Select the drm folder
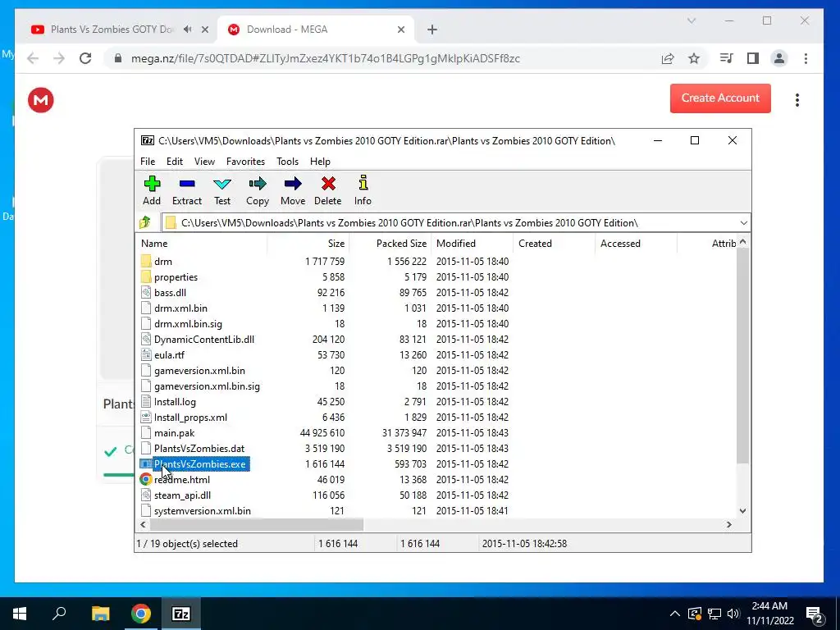840x630 pixels. click(163, 262)
